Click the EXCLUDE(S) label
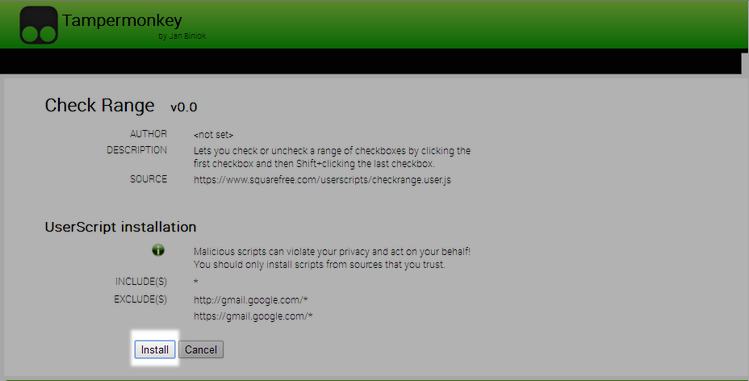 [x=140, y=299]
